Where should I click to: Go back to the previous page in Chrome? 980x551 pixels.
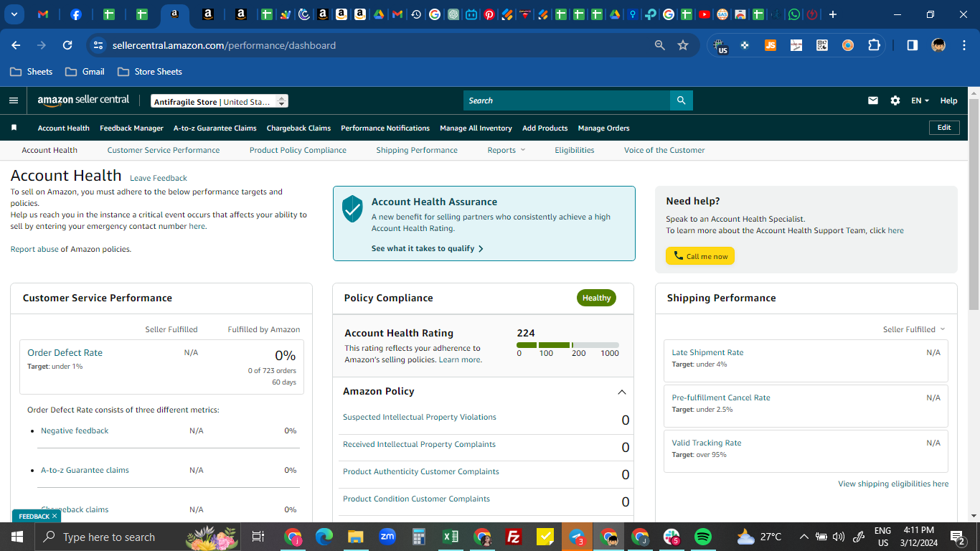click(16, 45)
